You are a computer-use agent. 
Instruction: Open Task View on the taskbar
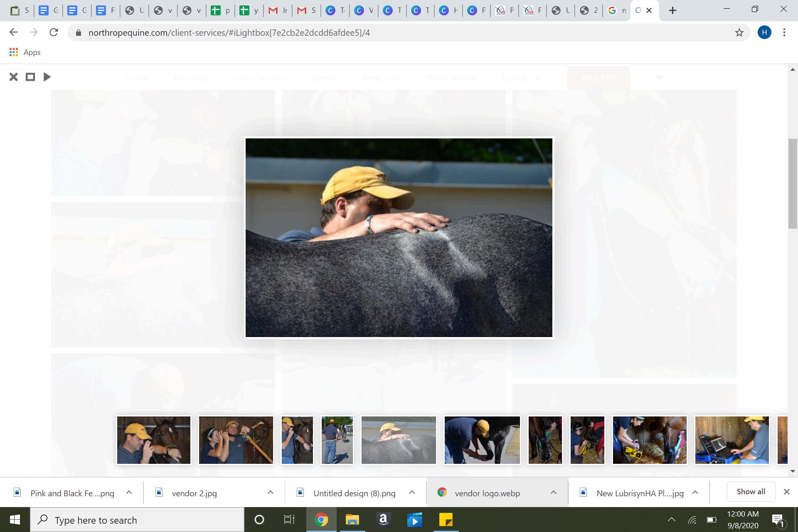point(289,520)
